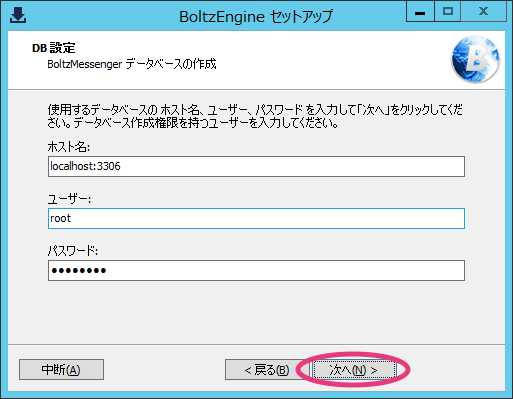This screenshot has height=399, width=513.
Task: Click the empty gray area below the password field
Action: pyautogui.click(x=256, y=312)
